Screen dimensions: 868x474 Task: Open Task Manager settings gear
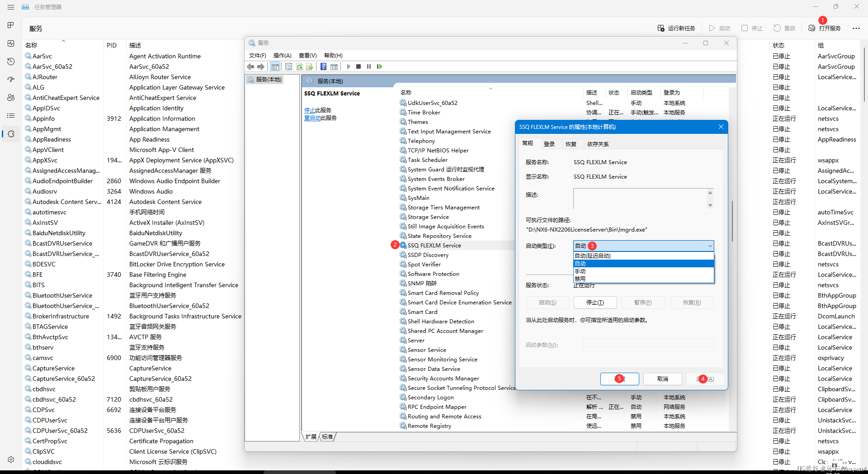click(x=11, y=460)
